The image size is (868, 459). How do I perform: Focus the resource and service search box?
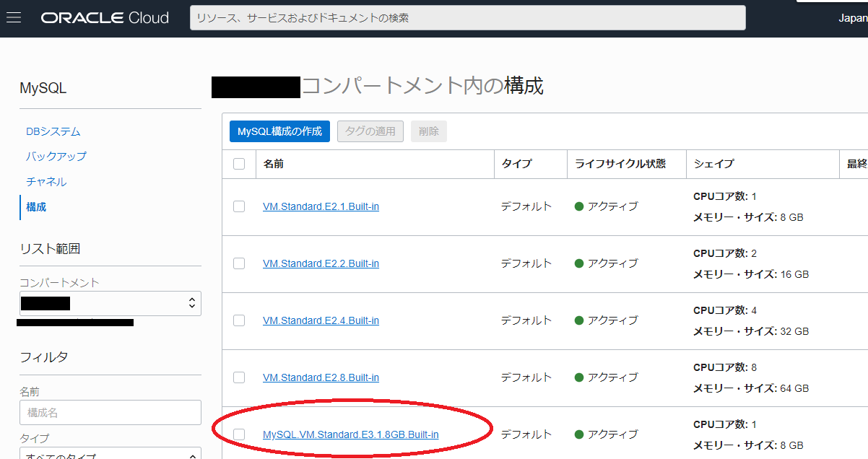(x=467, y=18)
